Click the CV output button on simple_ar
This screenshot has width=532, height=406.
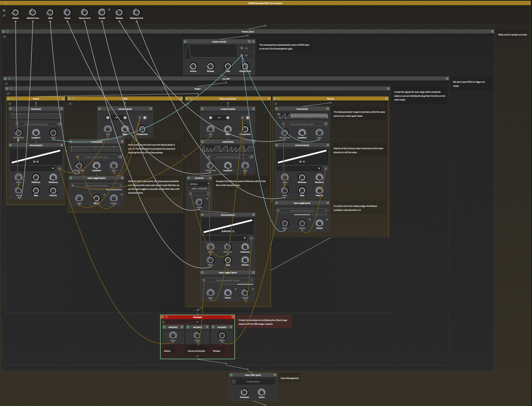(247, 48)
